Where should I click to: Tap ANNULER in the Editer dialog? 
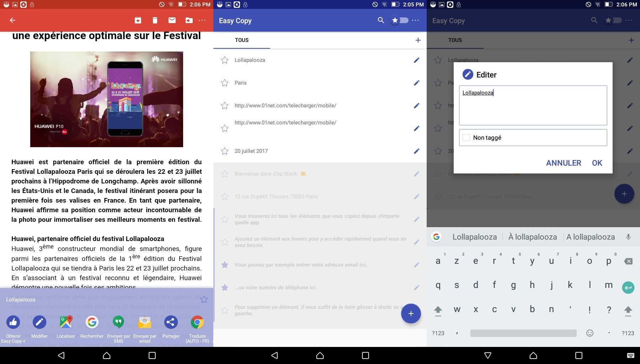click(564, 163)
